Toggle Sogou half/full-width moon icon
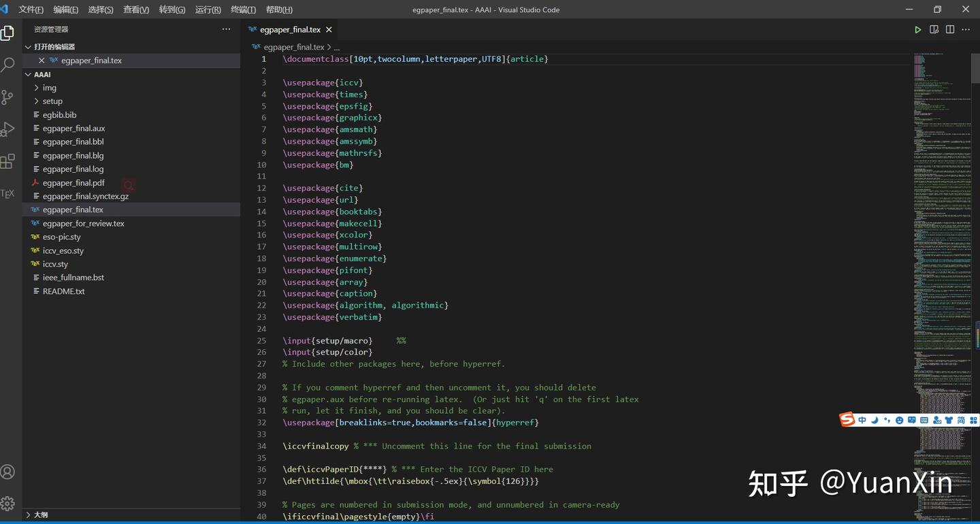Screen dimensions: 980x524 coord(875,421)
